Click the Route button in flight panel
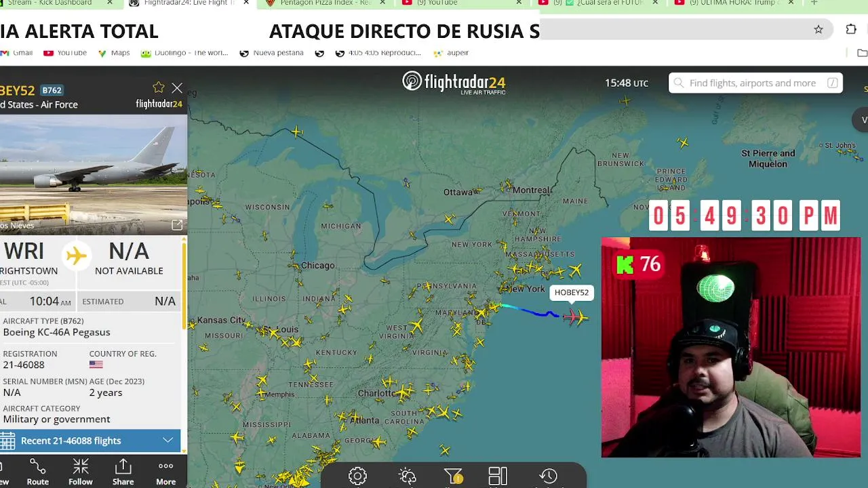The image size is (868, 488). [37, 472]
